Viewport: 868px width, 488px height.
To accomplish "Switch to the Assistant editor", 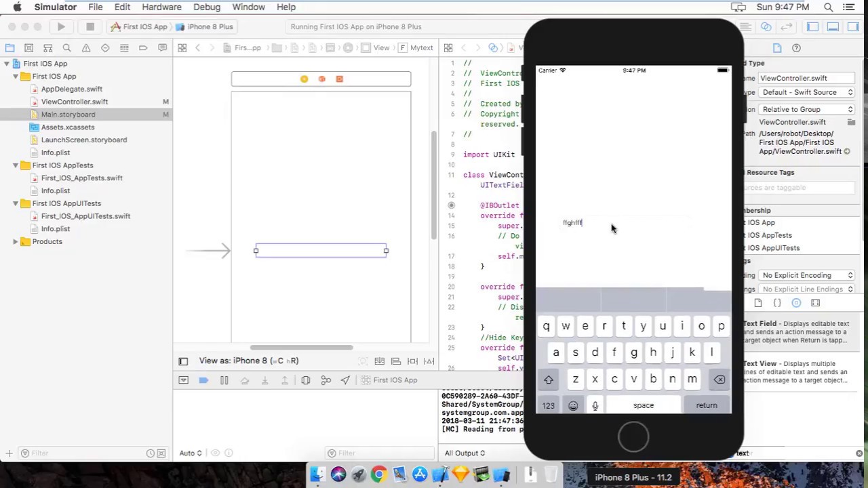I will click(766, 26).
